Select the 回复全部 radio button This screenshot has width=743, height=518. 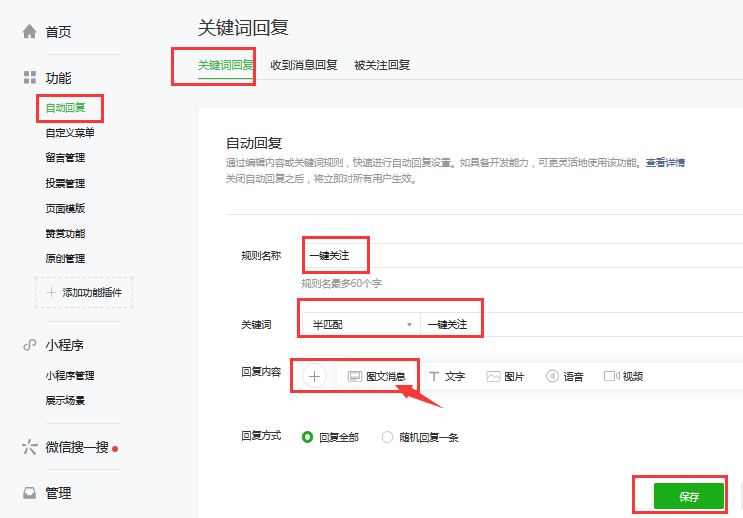pos(307,437)
